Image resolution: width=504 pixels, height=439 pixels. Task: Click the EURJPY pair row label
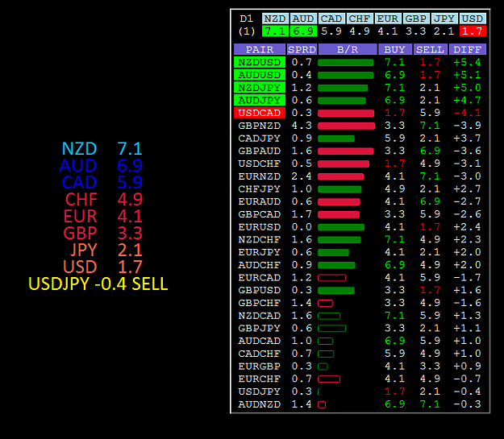point(260,252)
